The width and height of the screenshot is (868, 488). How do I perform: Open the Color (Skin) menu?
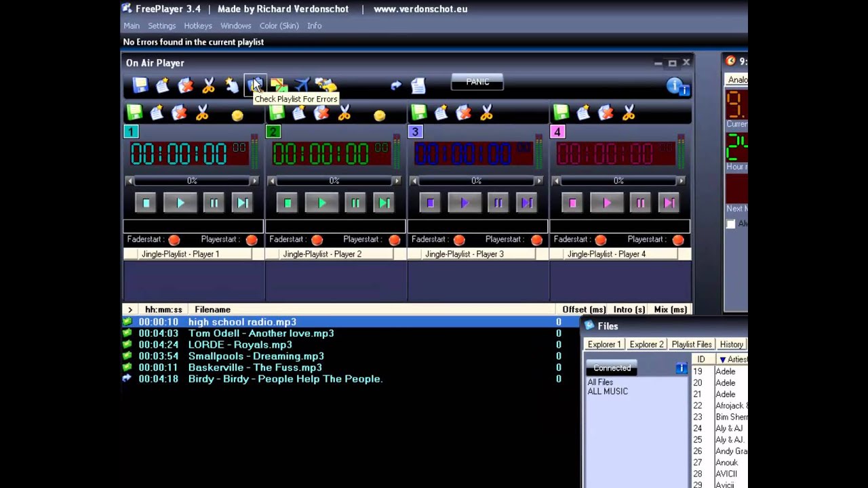coord(279,26)
